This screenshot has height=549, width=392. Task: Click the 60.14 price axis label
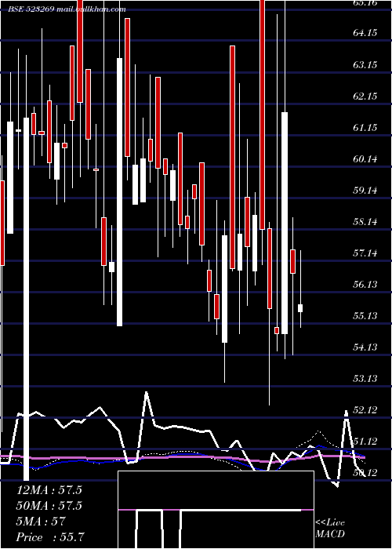click(x=365, y=159)
